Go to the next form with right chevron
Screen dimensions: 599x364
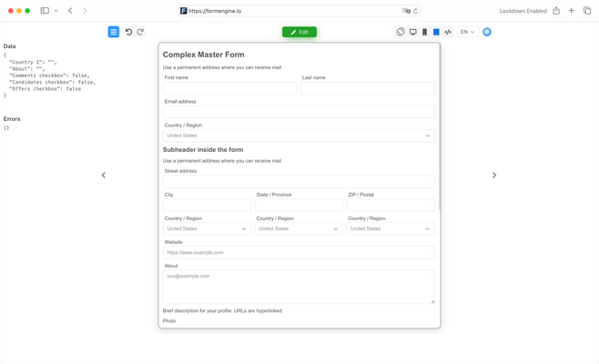coord(494,175)
